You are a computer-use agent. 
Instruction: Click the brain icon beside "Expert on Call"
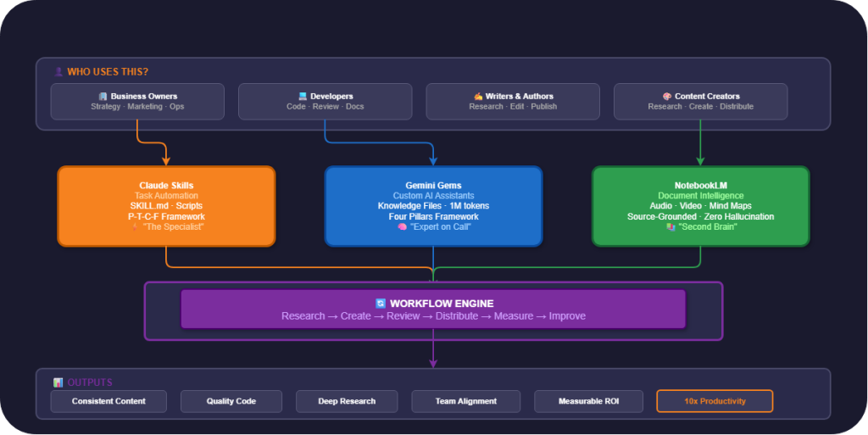click(x=402, y=227)
